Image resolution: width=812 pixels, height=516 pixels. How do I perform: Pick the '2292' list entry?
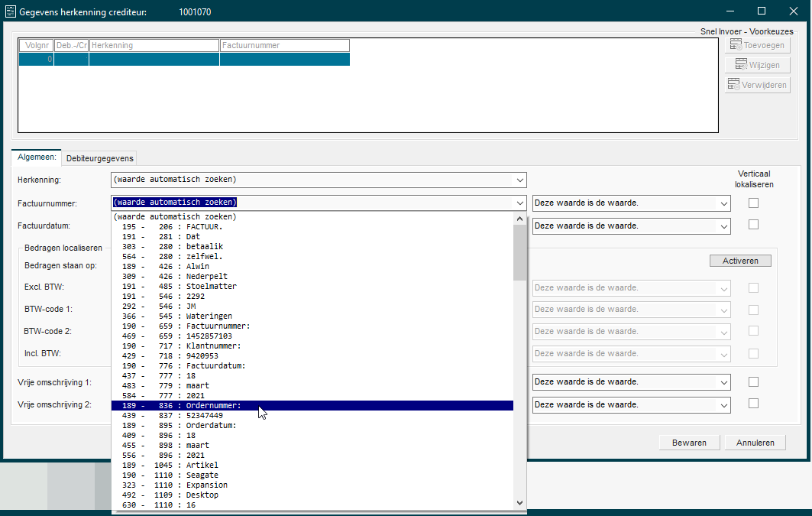pos(312,297)
